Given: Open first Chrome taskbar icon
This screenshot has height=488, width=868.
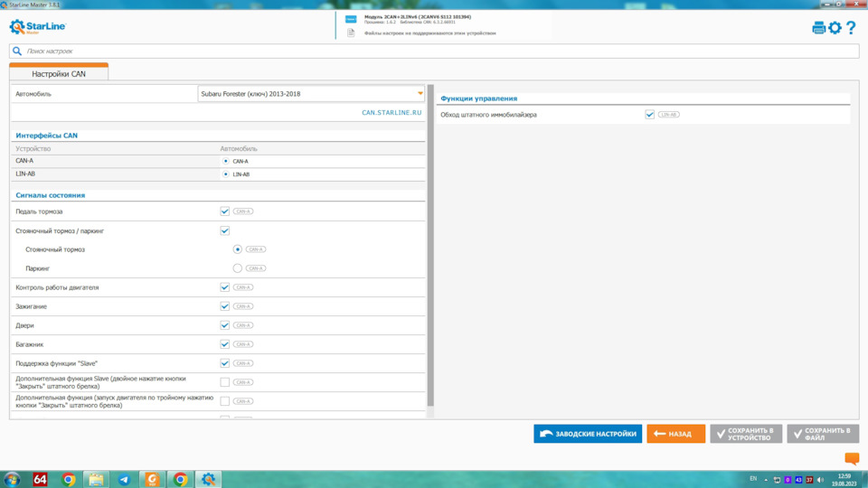Looking at the screenshot, I should coord(68,479).
